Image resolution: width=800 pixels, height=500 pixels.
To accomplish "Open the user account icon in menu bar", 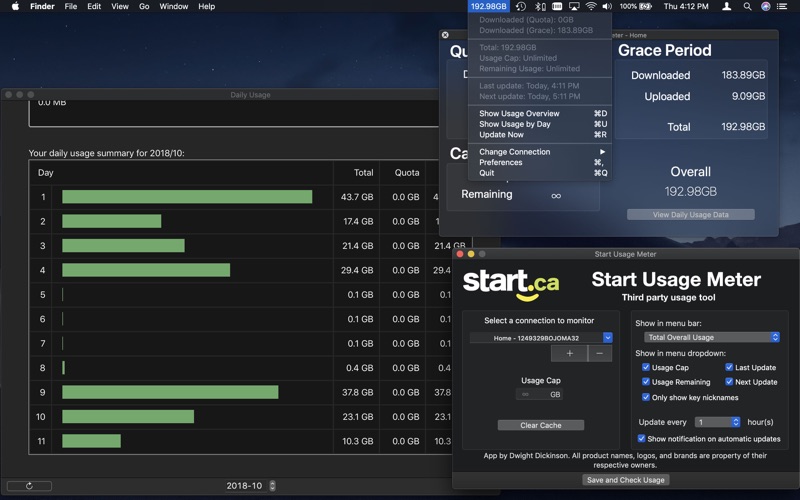I will point(727,6).
